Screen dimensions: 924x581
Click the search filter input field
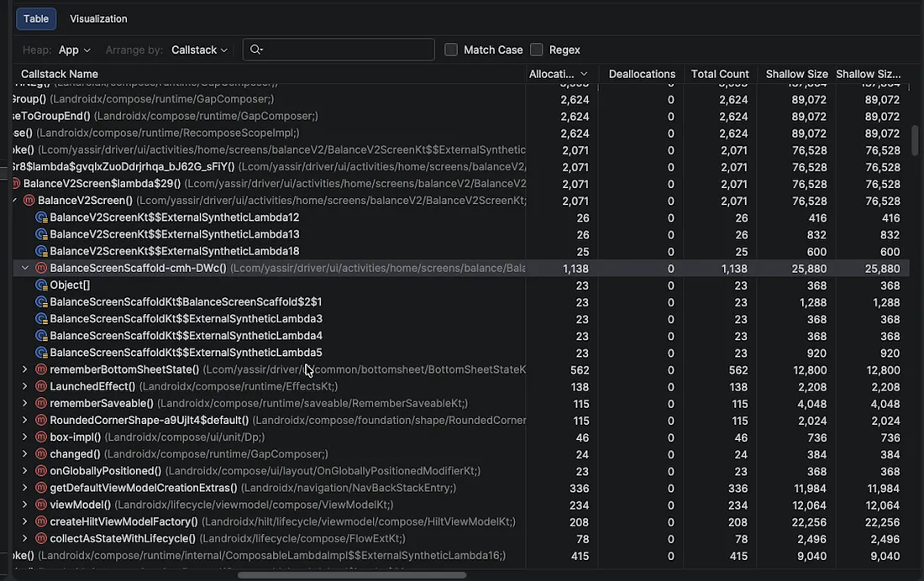point(339,50)
